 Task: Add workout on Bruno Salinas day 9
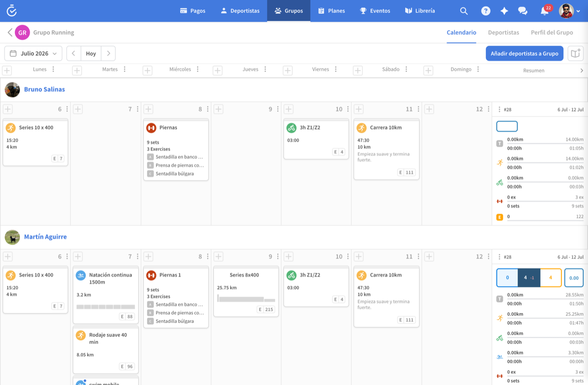click(x=218, y=109)
